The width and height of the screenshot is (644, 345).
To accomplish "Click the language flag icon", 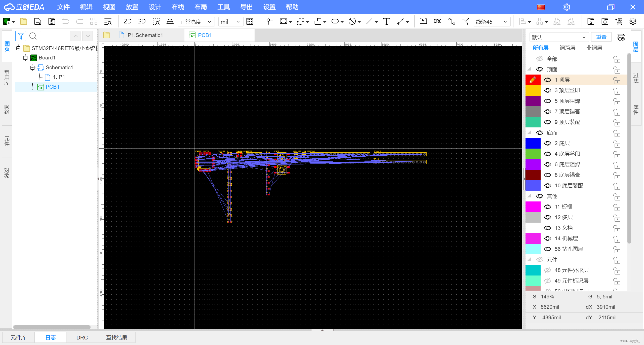I will pos(541,7).
